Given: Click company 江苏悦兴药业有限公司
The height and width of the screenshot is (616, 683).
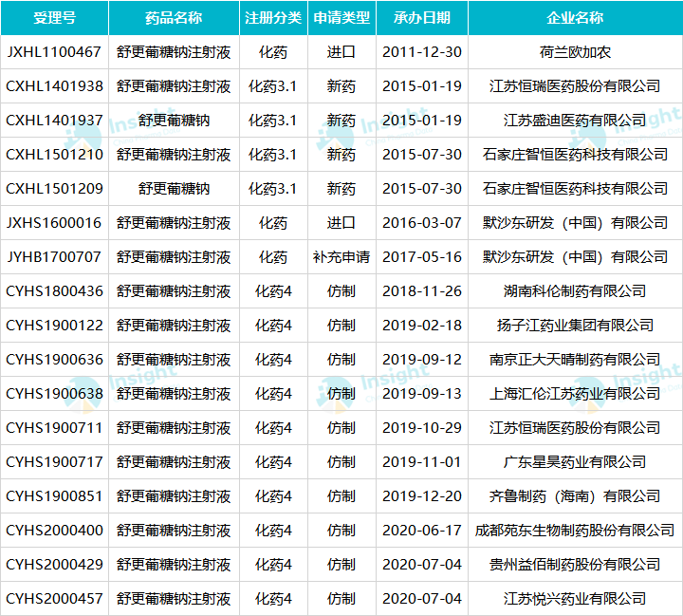Looking at the screenshot, I should click(575, 599).
